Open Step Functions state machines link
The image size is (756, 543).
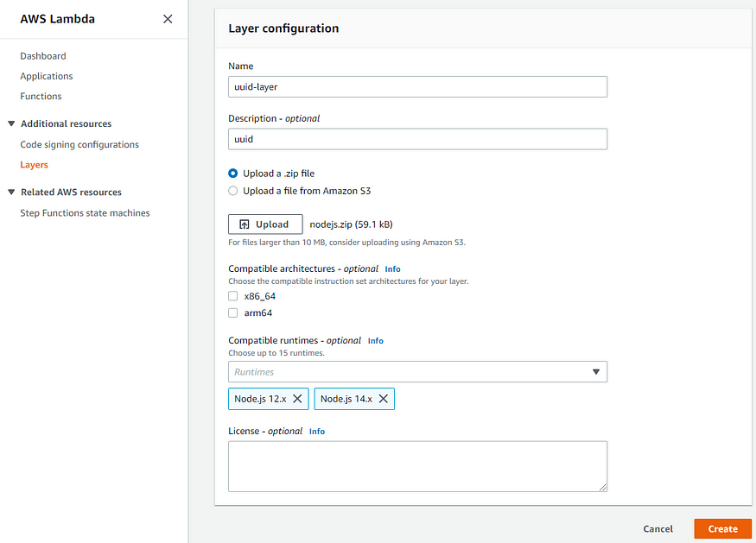[x=85, y=213]
